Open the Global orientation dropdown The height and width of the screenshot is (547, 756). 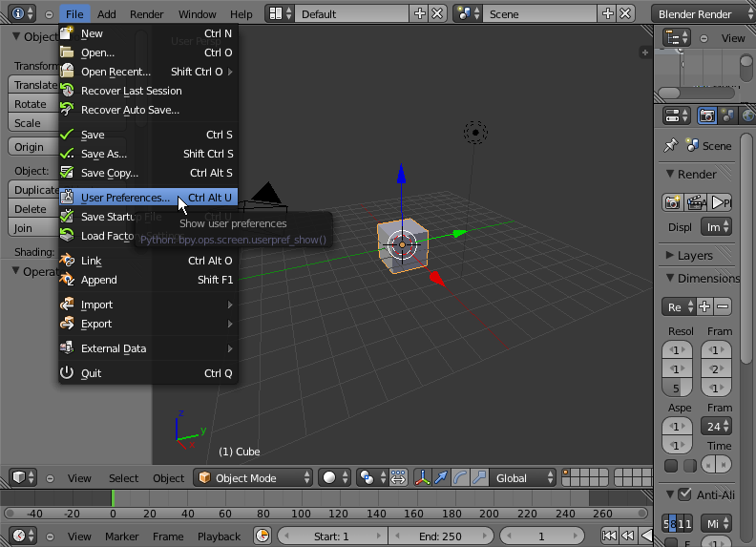(523, 478)
